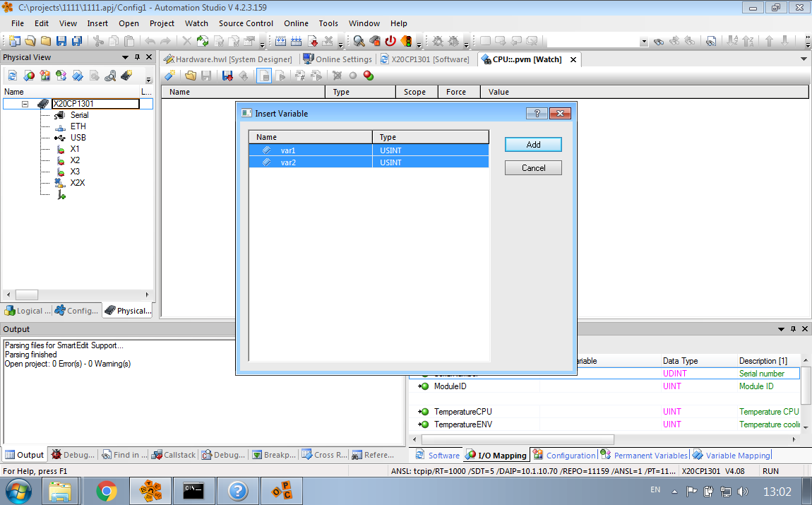Click the binoculars search icon in Physical View toolbar
The image size is (812, 505).
coord(110,76)
